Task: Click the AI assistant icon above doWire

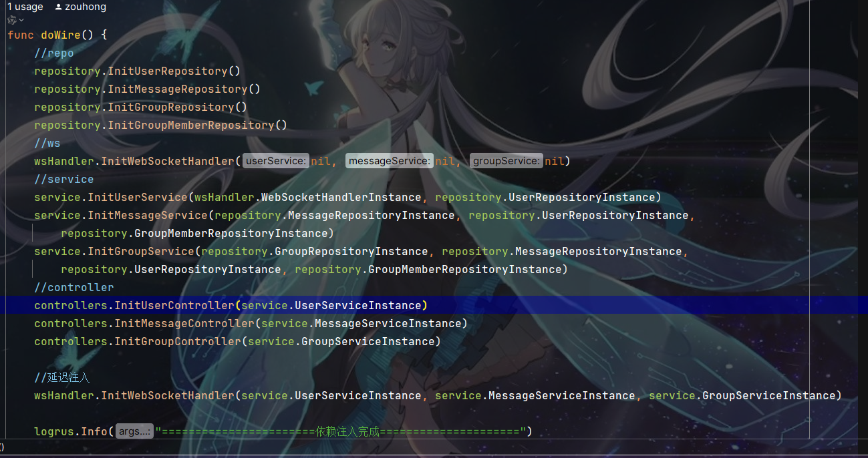Action: [12, 20]
